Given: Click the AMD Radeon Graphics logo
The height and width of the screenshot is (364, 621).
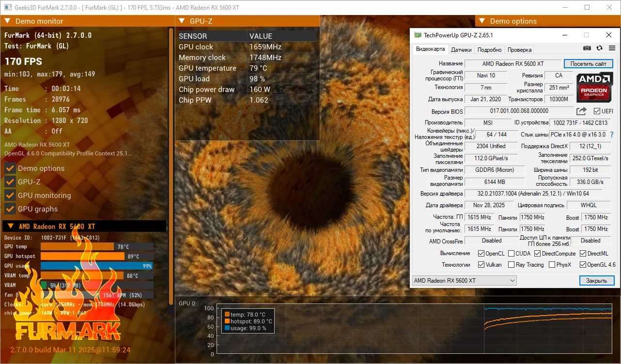Looking at the screenshot, I should click(594, 87).
